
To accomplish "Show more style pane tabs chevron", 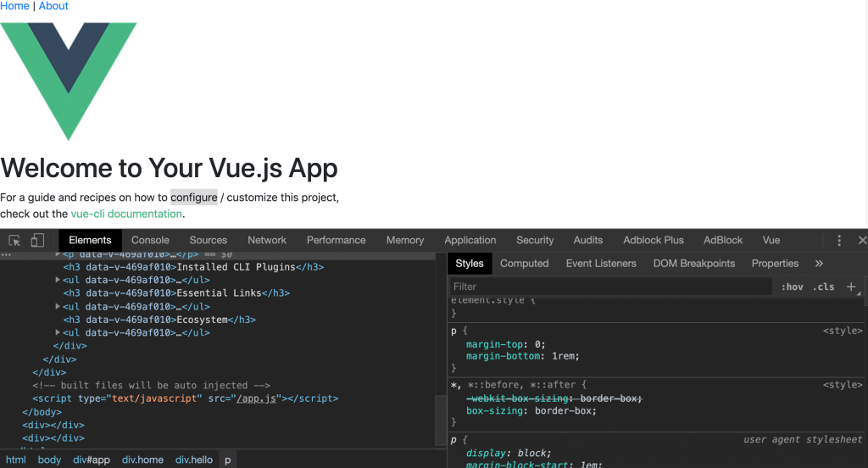I will coord(819,264).
